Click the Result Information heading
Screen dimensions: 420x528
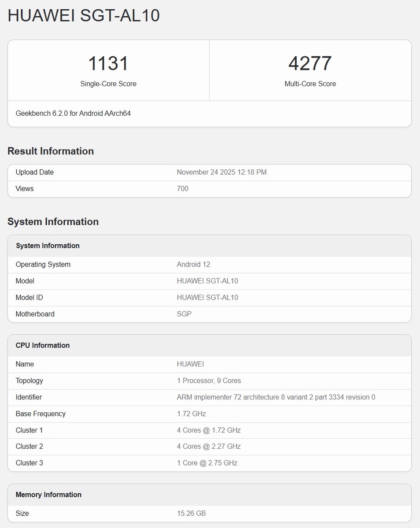tap(50, 151)
